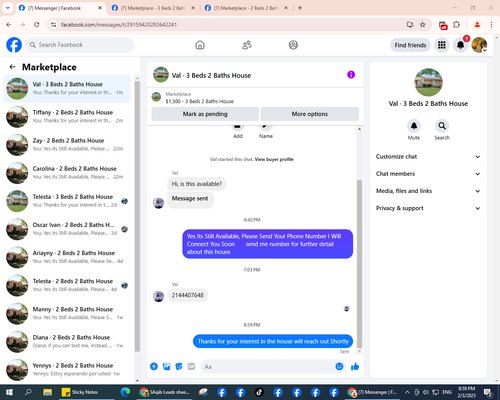Open a new browser tab

(300, 8)
